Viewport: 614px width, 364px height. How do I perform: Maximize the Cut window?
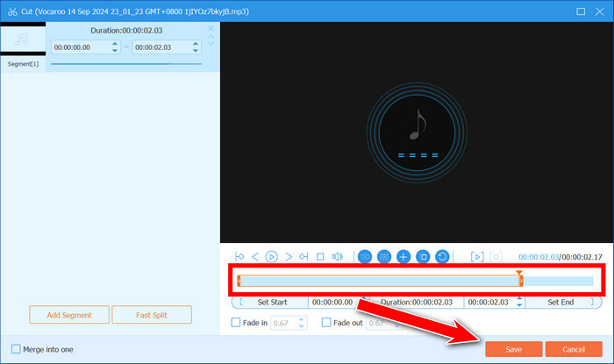pyautogui.click(x=581, y=11)
